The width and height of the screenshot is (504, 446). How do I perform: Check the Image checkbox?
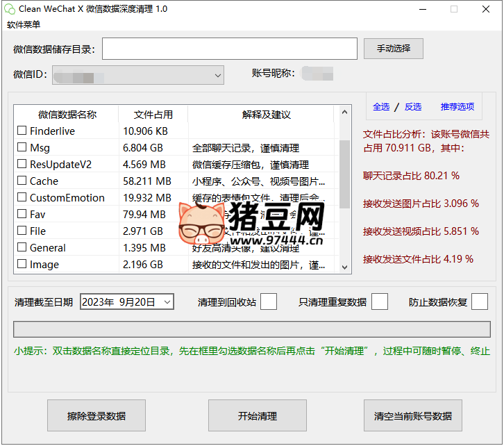[x=22, y=264]
